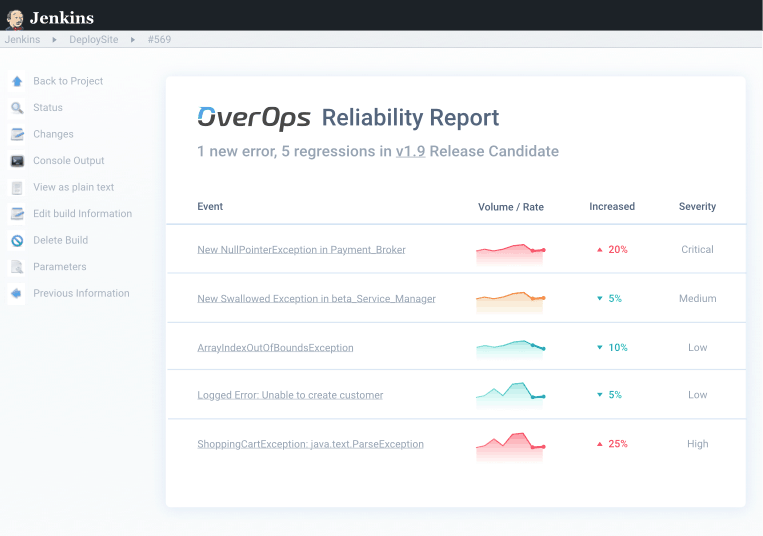Image resolution: width=763 pixels, height=536 pixels.
Task: Click the Volume / Rate column header
Action: click(511, 207)
